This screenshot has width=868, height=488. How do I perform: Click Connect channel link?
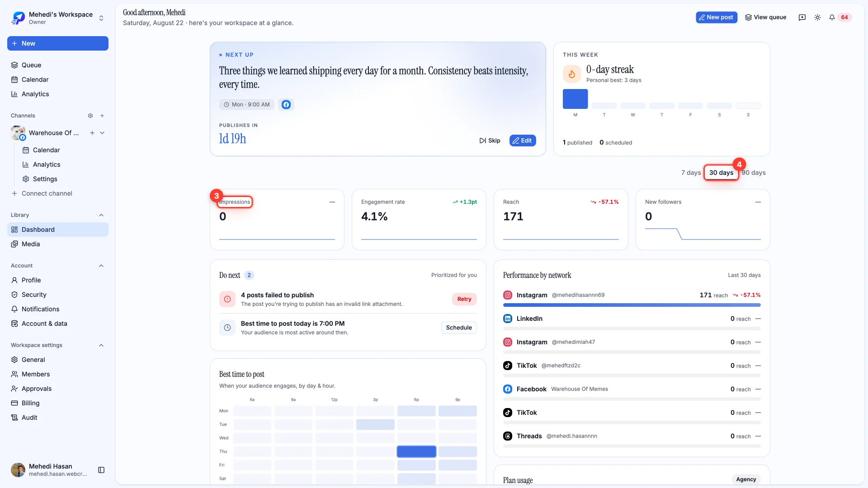pos(42,193)
